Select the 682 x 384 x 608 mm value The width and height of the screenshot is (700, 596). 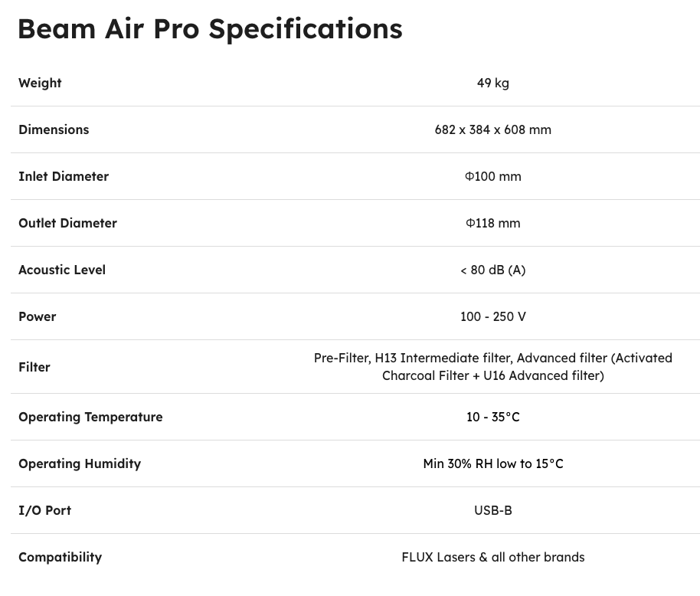pyautogui.click(x=492, y=129)
